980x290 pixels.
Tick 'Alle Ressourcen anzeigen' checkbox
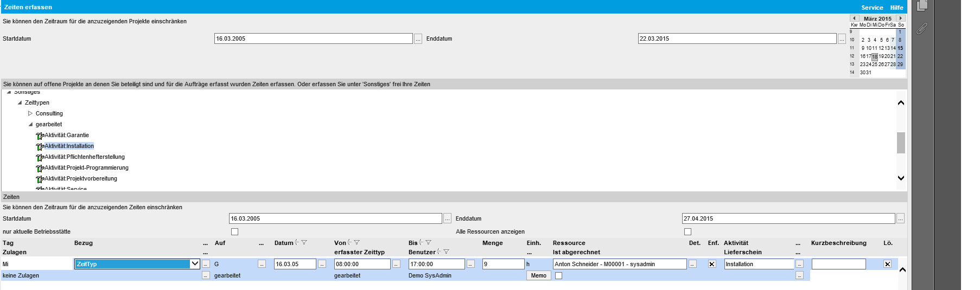click(688, 232)
